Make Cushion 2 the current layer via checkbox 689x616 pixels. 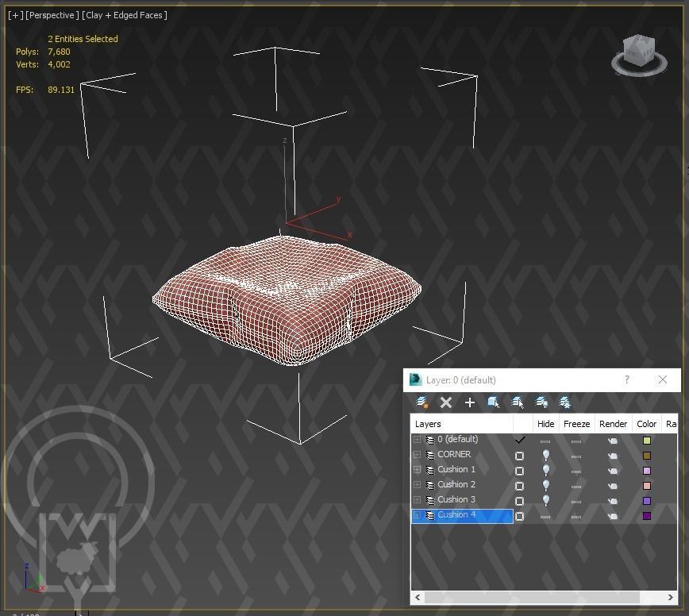pyautogui.click(x=519, y=486)
